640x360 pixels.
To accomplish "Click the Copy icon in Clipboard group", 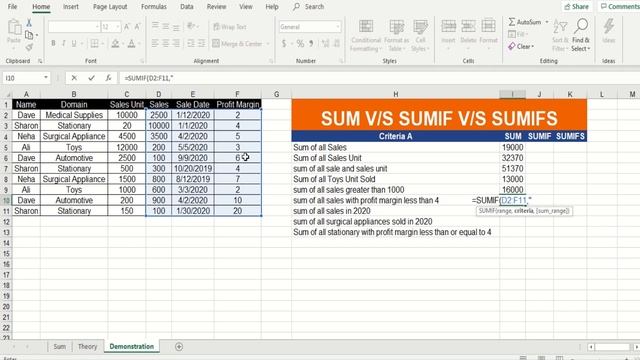I will [x=29, y=35].
